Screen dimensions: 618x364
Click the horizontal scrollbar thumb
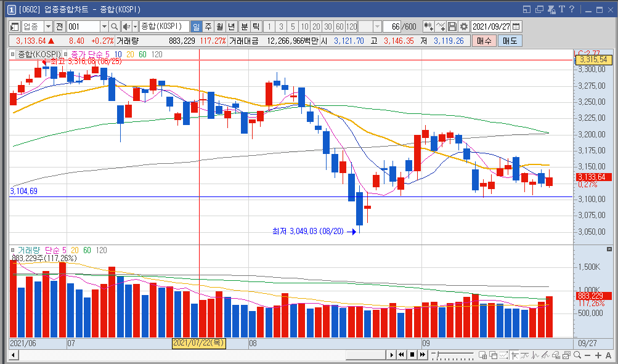365,355
